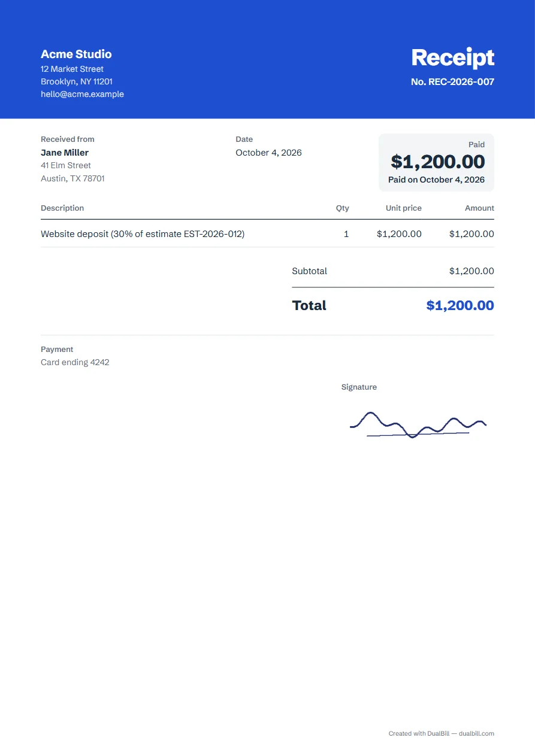Click the bold Total label
The width and height of the screenshot is (535, 756).
(x=309, y=305)
